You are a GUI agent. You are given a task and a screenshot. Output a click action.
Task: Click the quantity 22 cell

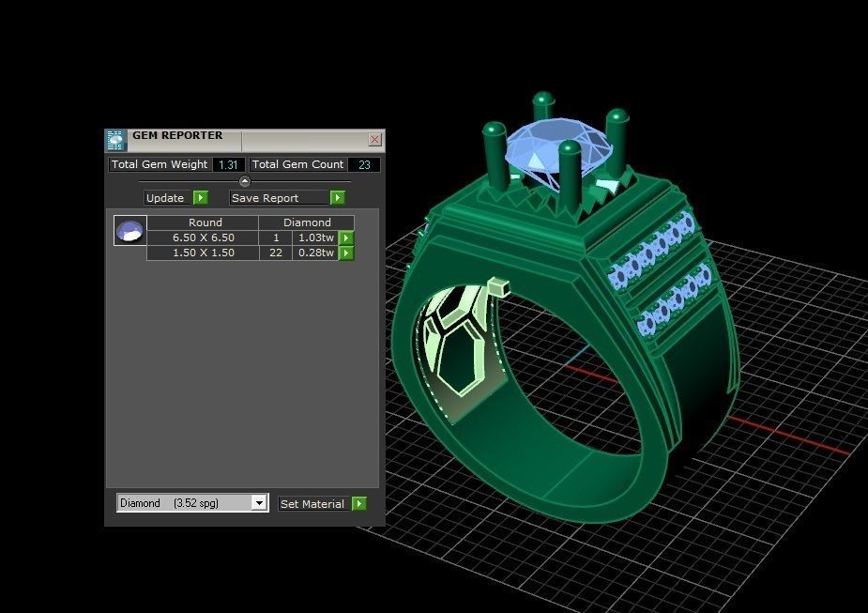click(x=276, y=253)
